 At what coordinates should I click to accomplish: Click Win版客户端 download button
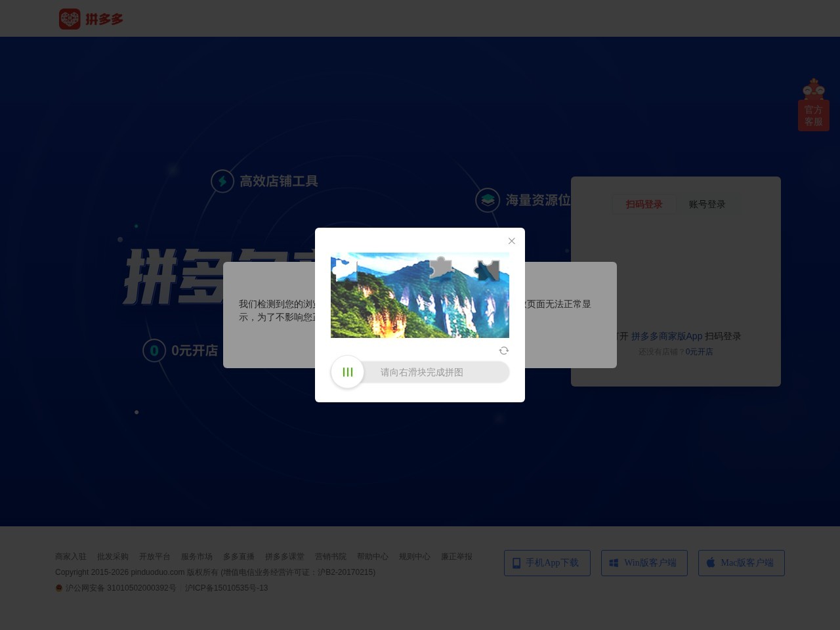(644, 563)
